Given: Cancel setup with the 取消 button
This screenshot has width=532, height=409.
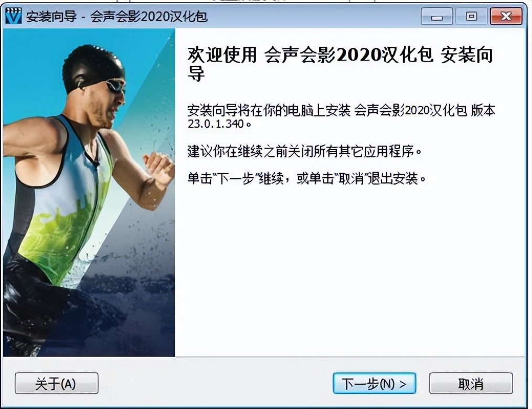Looking at the screenshot, I should click(471, 383).
